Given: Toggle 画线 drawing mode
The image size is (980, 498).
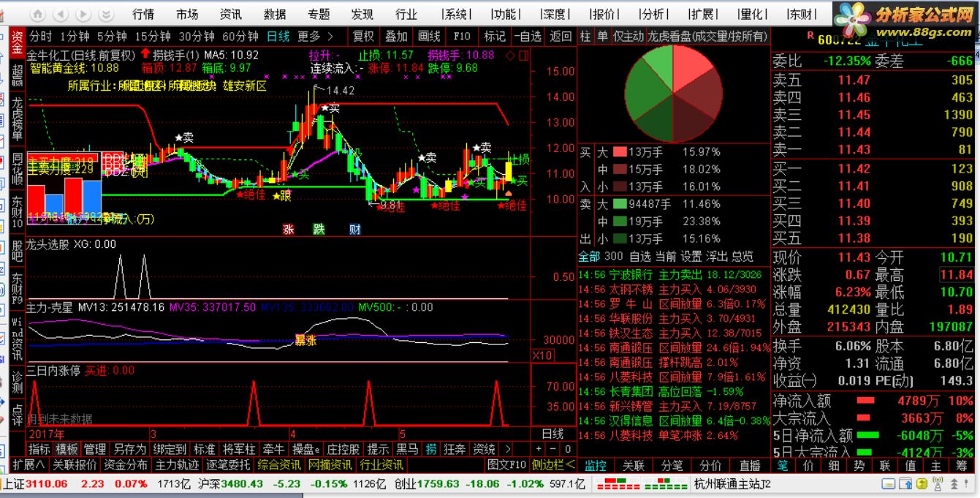Looking at the screenshot, I should [x=429, y=37].
